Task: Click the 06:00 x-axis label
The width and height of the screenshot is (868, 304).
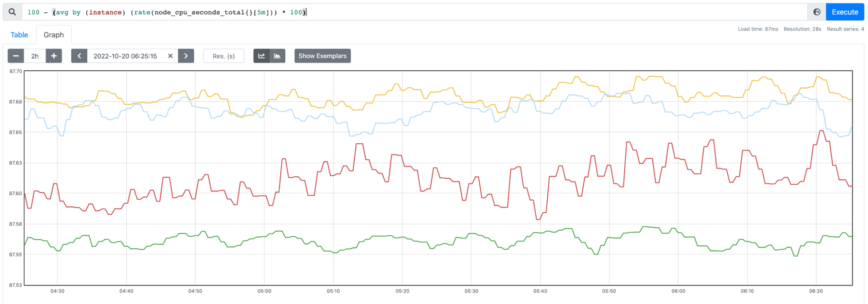Action: (678, 291)
